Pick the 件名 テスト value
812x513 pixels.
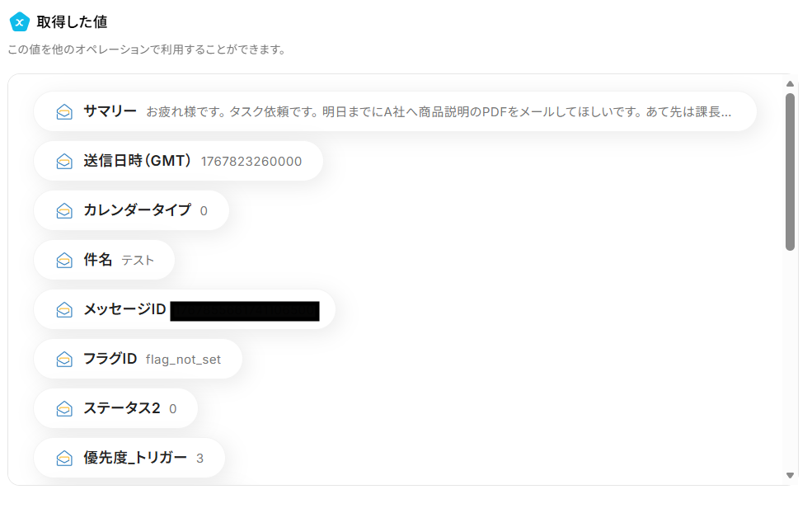click(138, 261)
